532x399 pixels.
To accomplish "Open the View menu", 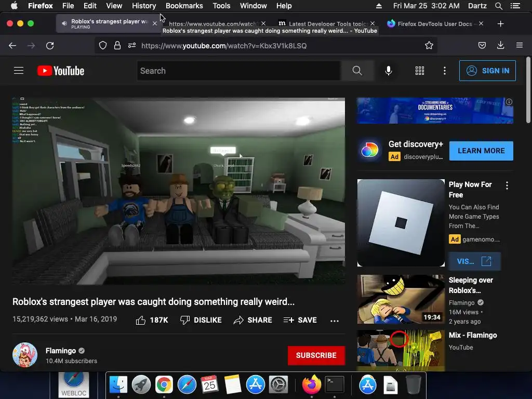I will [114, 6].
